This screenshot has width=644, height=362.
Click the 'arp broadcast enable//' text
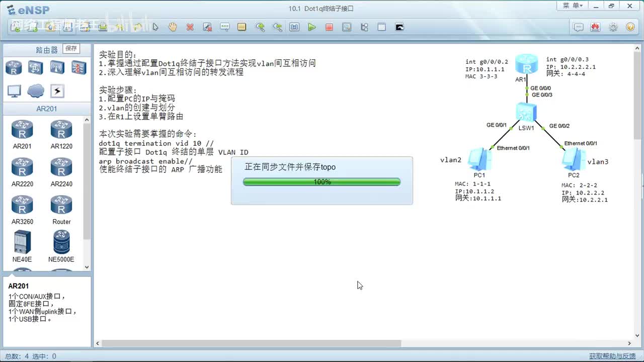coord(146,161)
